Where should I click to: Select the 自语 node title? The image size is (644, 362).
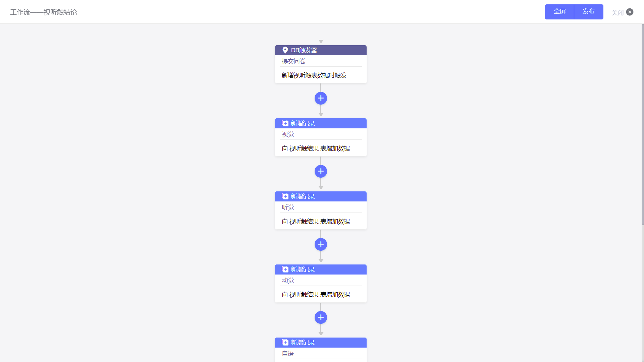pos(288,354)
